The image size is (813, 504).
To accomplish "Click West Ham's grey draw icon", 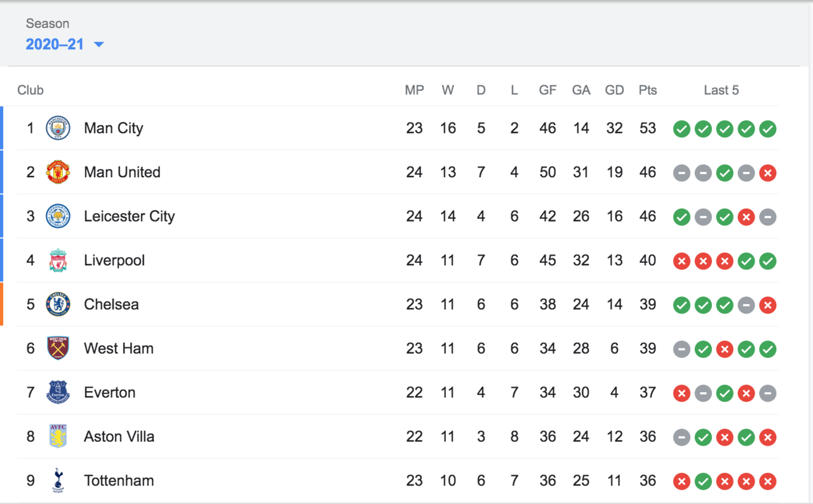I will [x=682, y=349].
